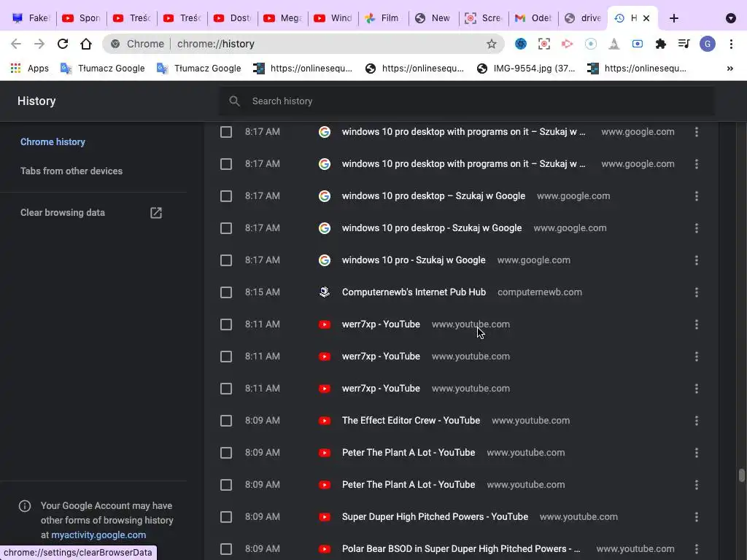This screenshot has width=747, height=560.
Task: Check the windows 10 pro desktop – Szukaj box
Action: tap(226, 196)
